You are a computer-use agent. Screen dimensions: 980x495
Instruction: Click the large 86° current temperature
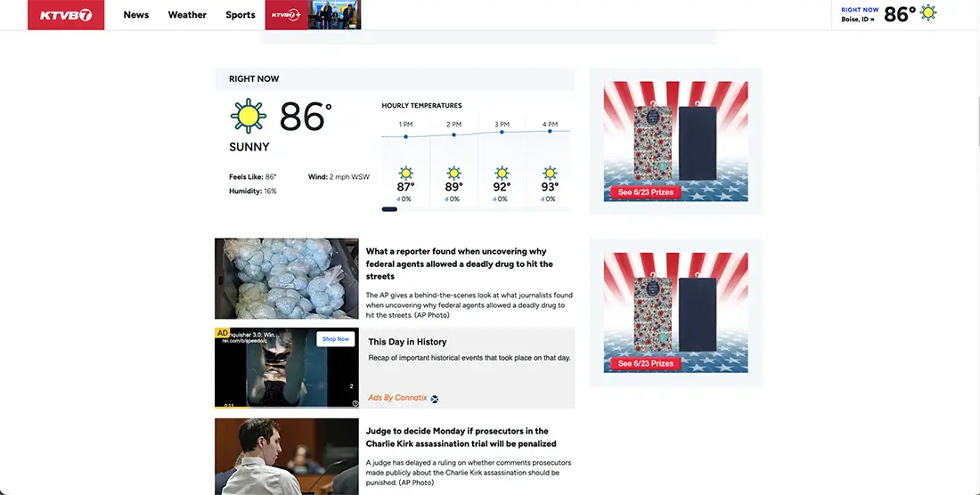click(x=305, y=117)
